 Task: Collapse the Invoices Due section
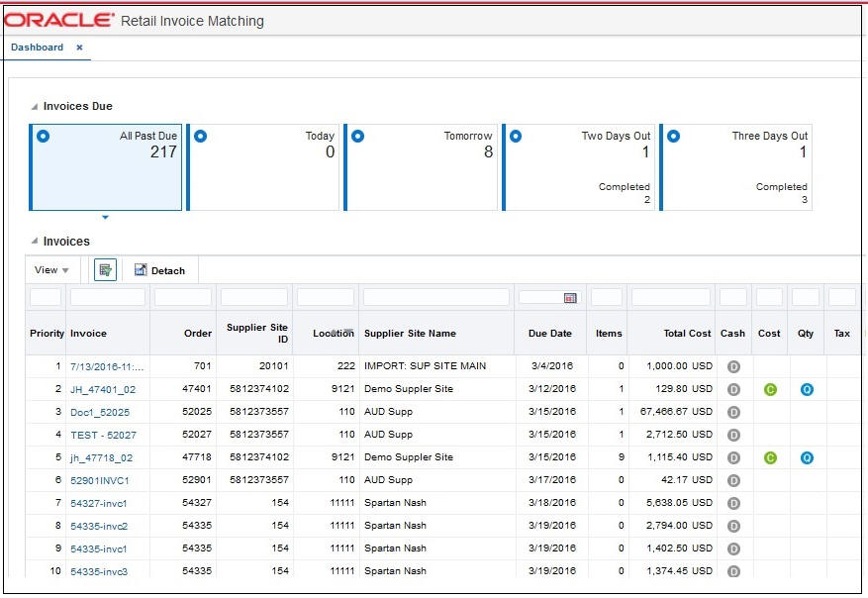36,107
